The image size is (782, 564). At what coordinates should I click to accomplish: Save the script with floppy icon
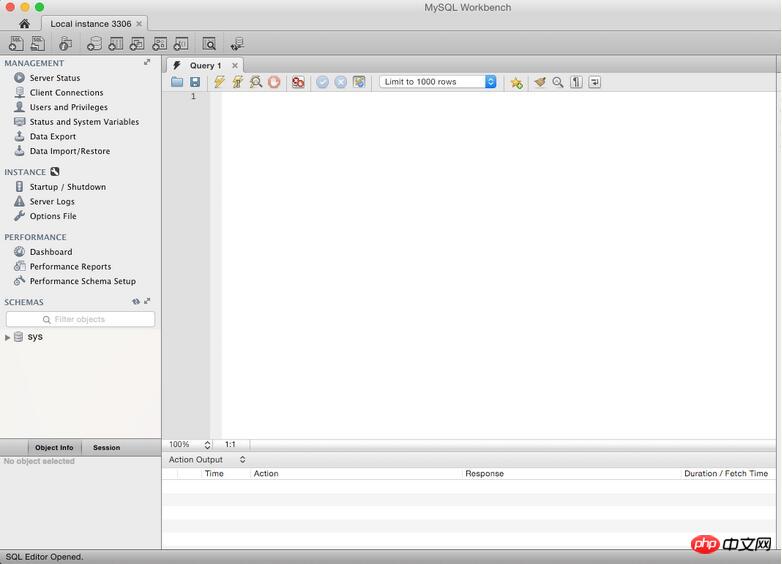pyautogui.click(x=195, y=82)
